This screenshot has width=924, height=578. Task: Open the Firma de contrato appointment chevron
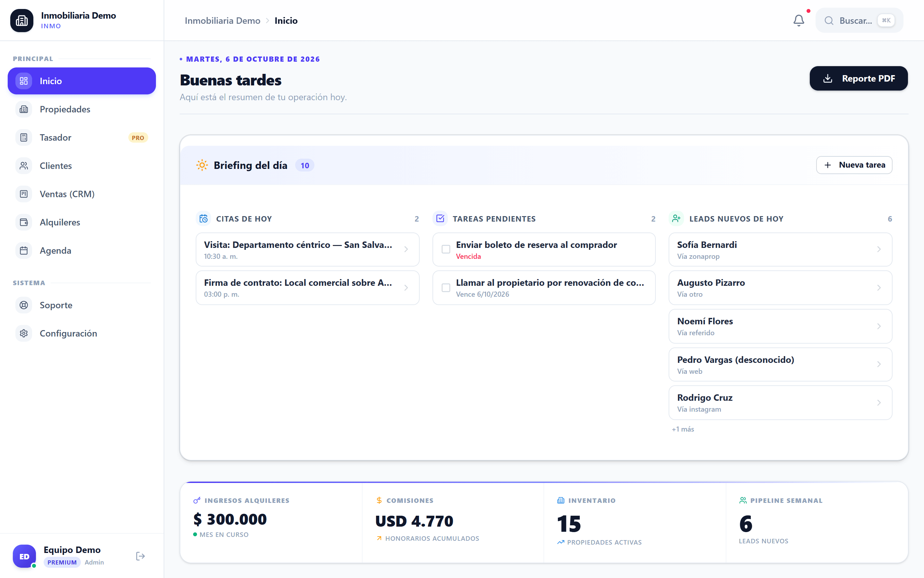tap(406, 287)
